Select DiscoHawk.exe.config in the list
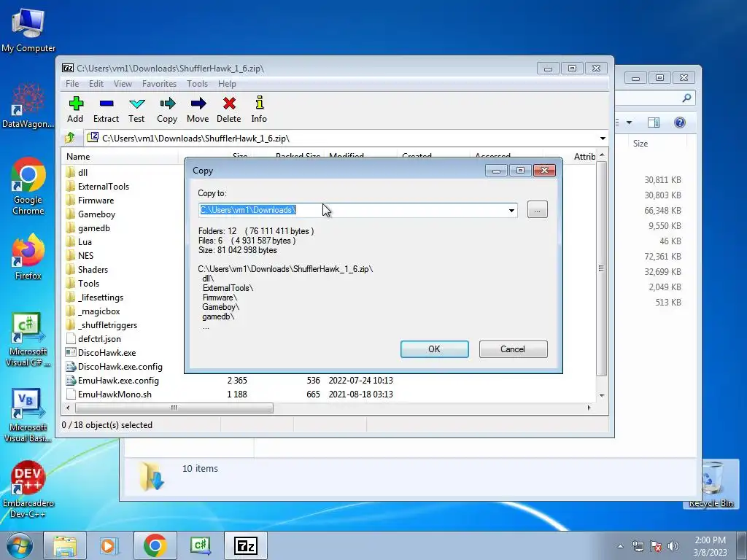The width and height of the screenshot is (747, 560). pos(115,366)
